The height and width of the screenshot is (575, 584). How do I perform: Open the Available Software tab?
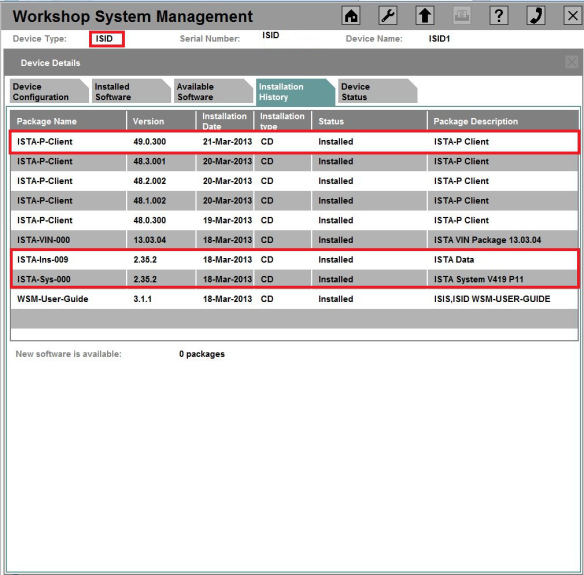tap(213, 92)
